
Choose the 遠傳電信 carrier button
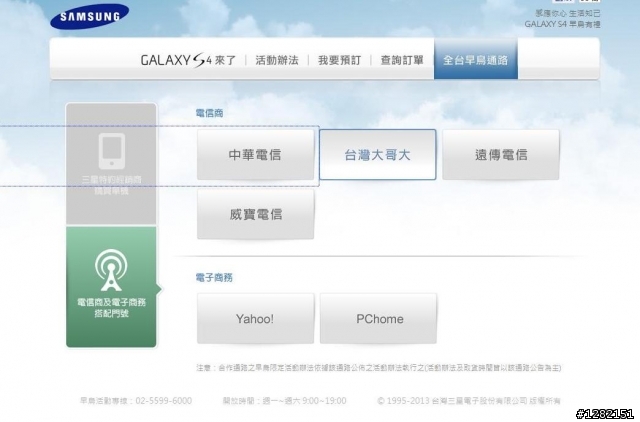[501, 155]
